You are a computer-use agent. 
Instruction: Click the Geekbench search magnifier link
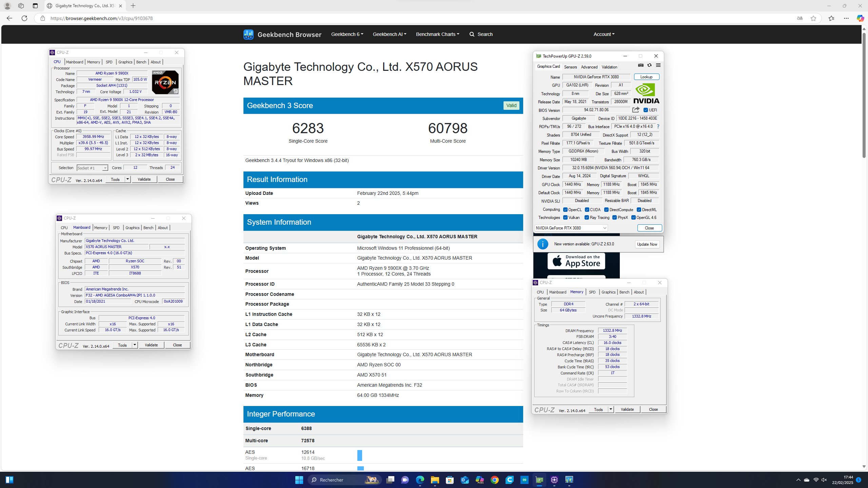click(481, 34)
